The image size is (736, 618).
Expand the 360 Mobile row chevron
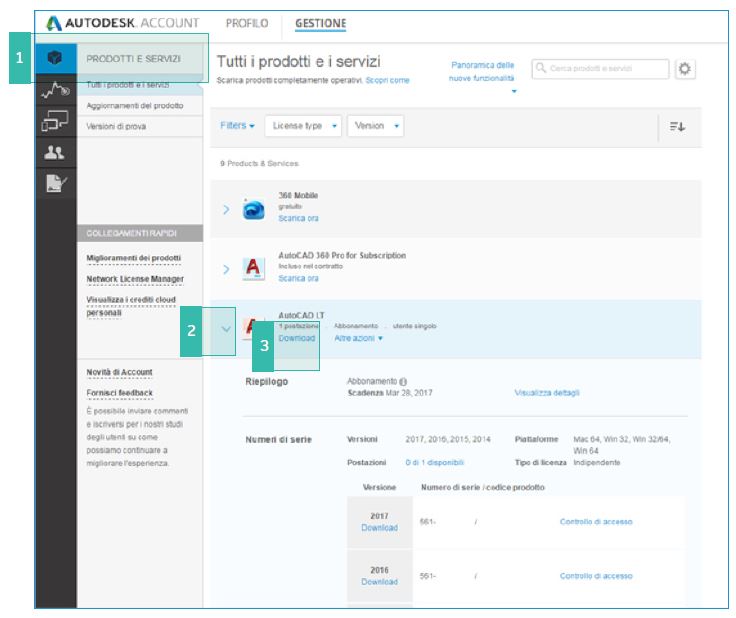[x=226, y=209]
